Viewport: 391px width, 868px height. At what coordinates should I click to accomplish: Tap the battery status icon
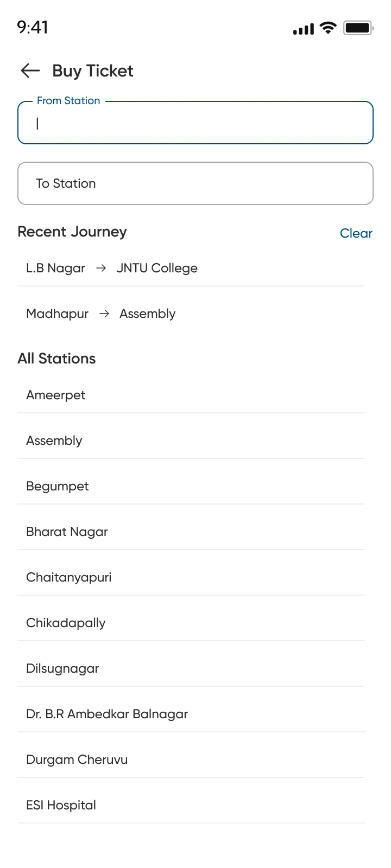point(358,28)
